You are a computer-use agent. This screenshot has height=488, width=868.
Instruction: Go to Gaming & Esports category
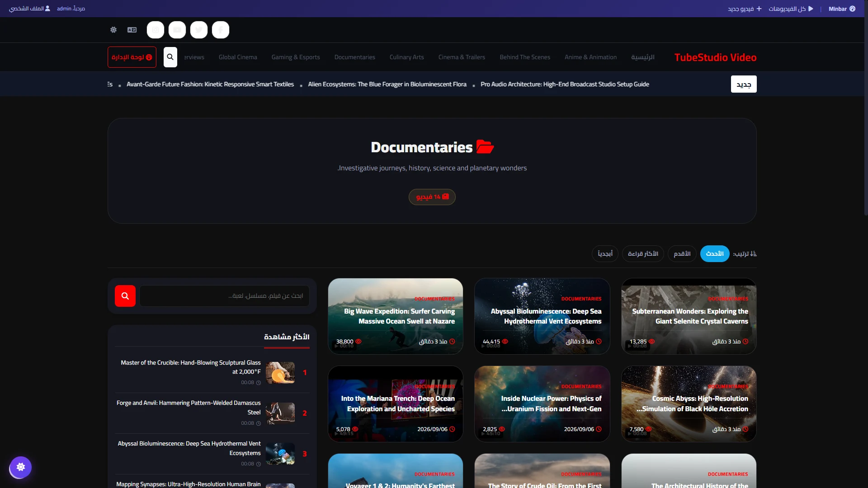pos(296,57)
